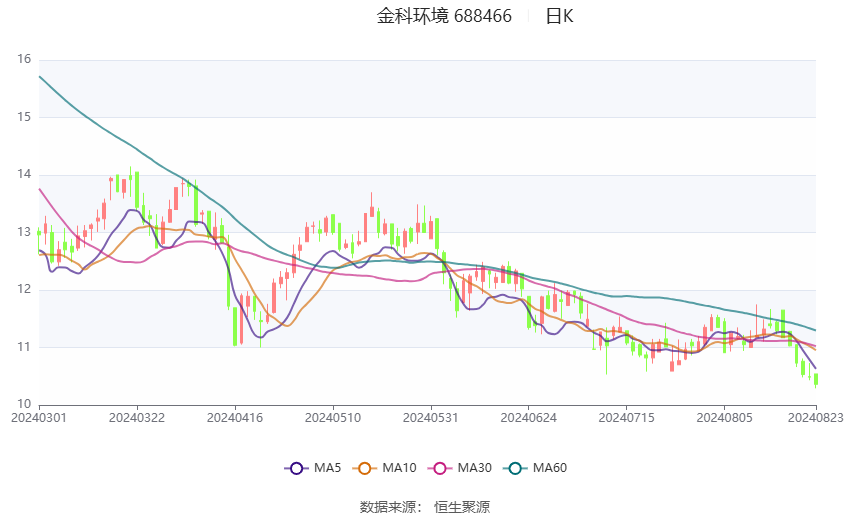
Task: Click the 20240510 date axis label
Action: 333,418
